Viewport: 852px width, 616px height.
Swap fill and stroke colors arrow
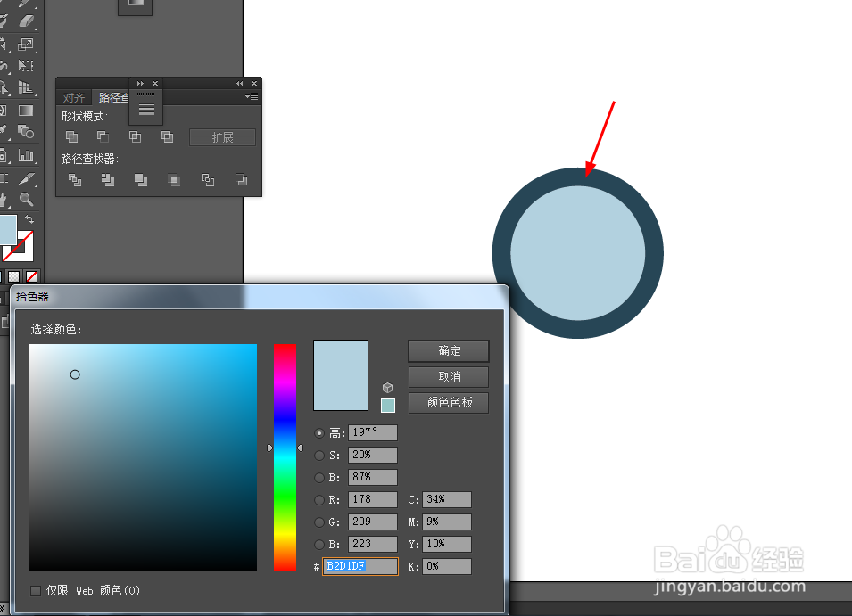pos(29,219)
